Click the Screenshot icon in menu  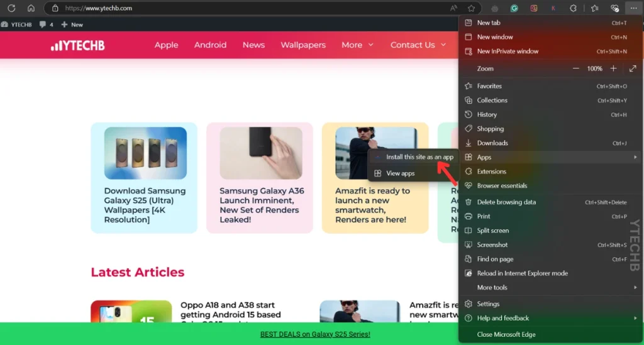468,245
